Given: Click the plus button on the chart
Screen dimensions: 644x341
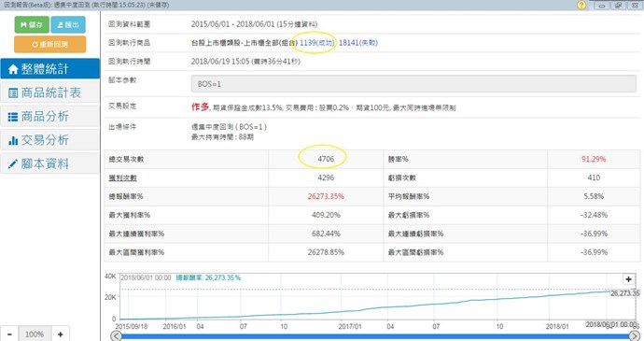Looking at the screenshot, I should [x=628, y=279].
